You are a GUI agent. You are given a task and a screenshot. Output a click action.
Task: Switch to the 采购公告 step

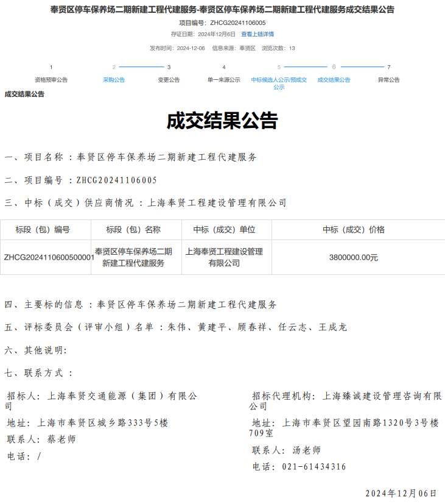tap(114, 80)
